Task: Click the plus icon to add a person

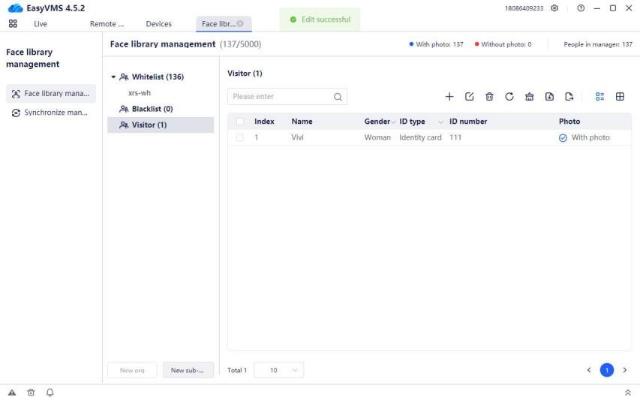Action: (449, 97)
